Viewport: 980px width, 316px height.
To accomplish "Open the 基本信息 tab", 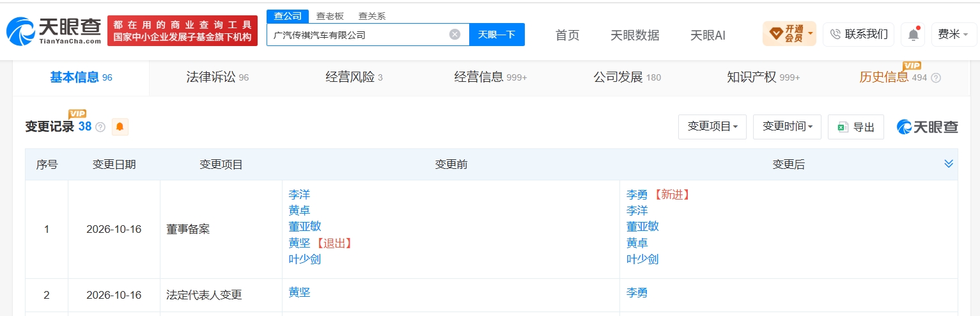I will click(81, 77).
